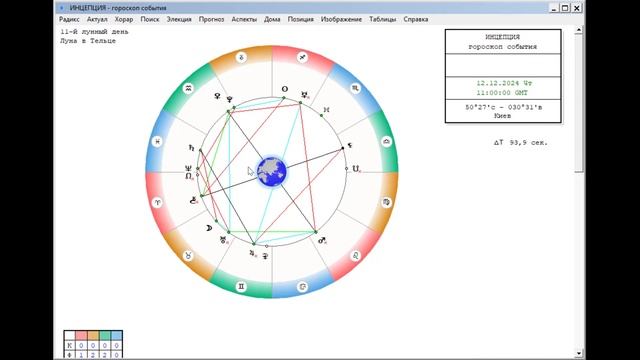
Task: Click the time 11:00:00 GMT
Action: pos(502,93)
